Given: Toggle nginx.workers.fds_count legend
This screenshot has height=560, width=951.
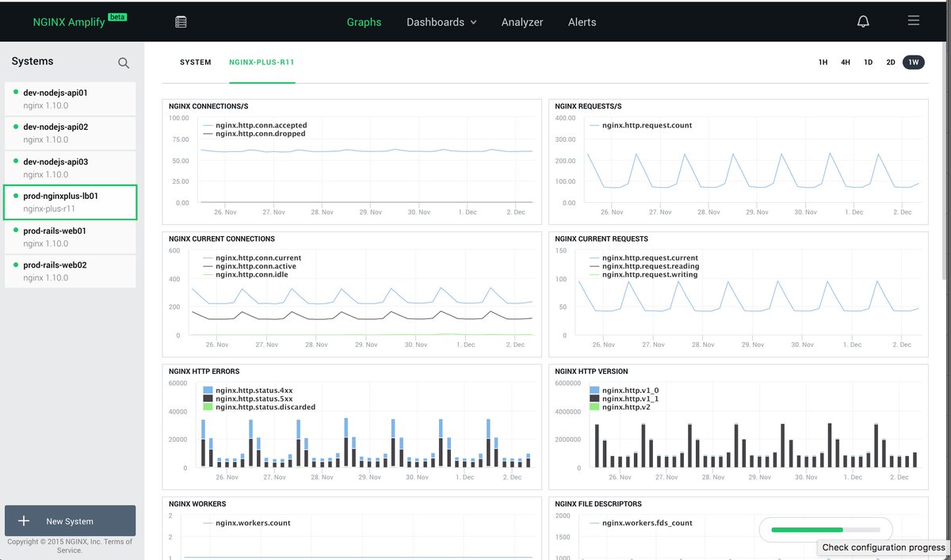Looking at the screenshot, I should pyautogui.click(x=641, y=523).
